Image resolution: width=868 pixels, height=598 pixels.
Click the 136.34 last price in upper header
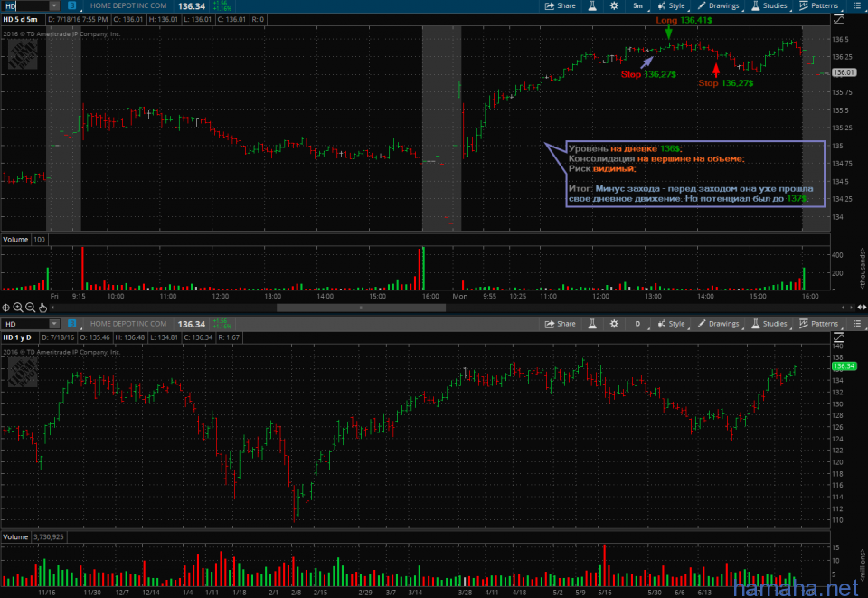point(192,6)
